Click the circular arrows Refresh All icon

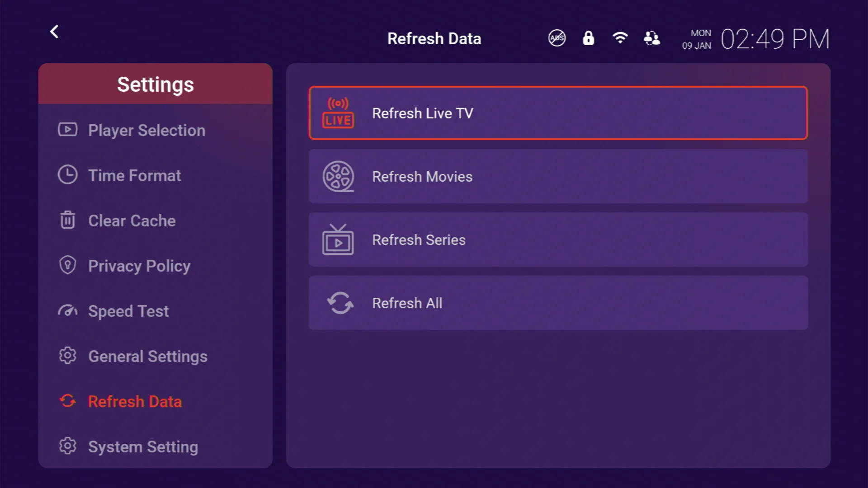click(340, 303)
